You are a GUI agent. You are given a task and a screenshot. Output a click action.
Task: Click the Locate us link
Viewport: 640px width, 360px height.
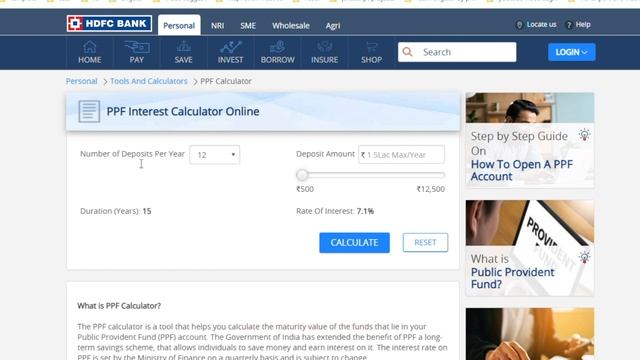tap(541, 24)
